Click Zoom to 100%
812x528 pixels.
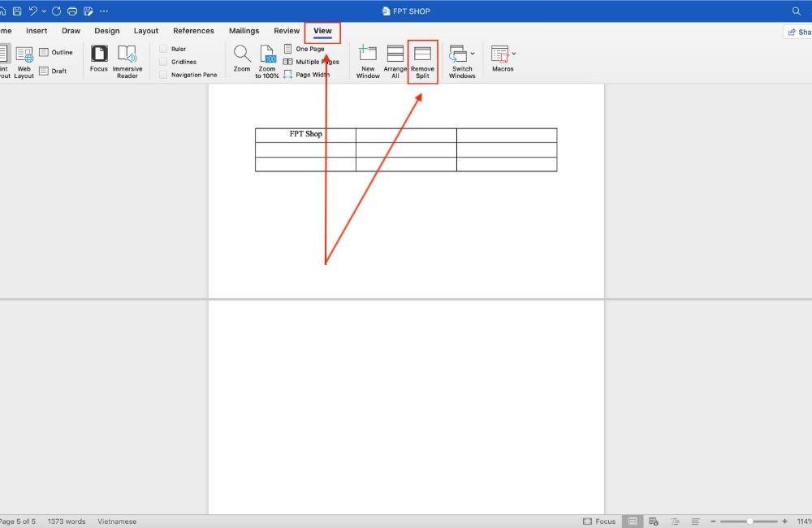pyautogui.click(x=267, y=62)
